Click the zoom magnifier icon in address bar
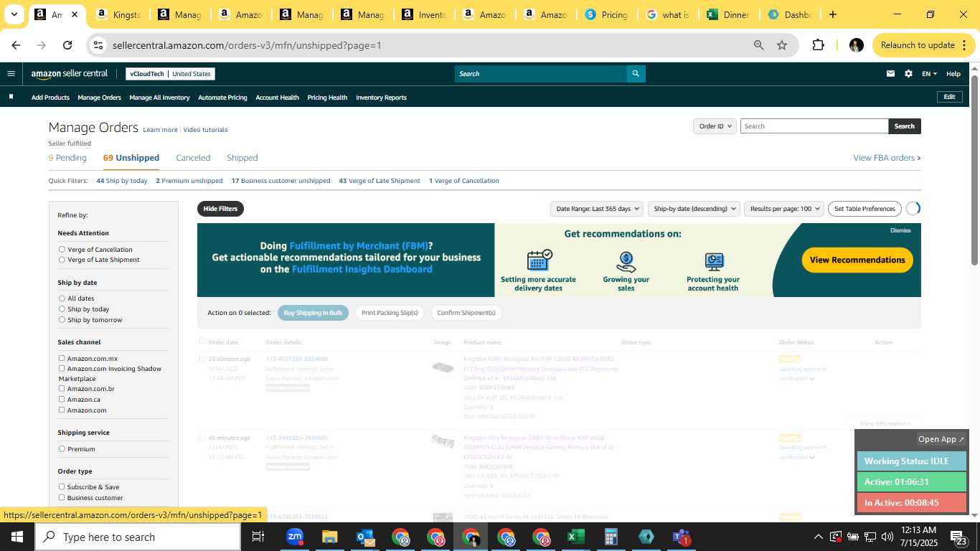Image resolution: width=980 pixels, height=551 pixels. pyautogui.click(x=758, y=45)
